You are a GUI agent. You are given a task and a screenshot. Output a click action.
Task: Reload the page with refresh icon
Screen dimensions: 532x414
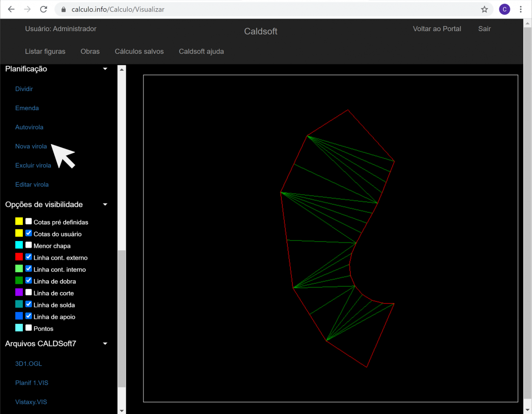click(44, 10)
